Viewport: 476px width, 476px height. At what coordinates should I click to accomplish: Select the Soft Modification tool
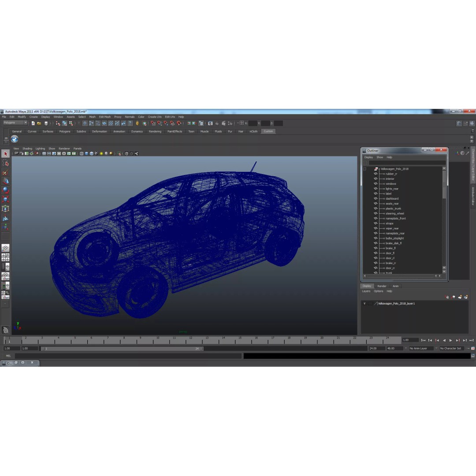(5, 218)
